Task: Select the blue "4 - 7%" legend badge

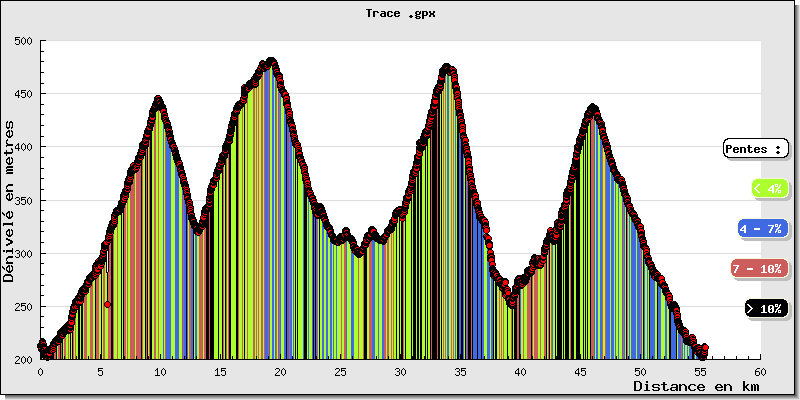Action: (x=762, y=229)
